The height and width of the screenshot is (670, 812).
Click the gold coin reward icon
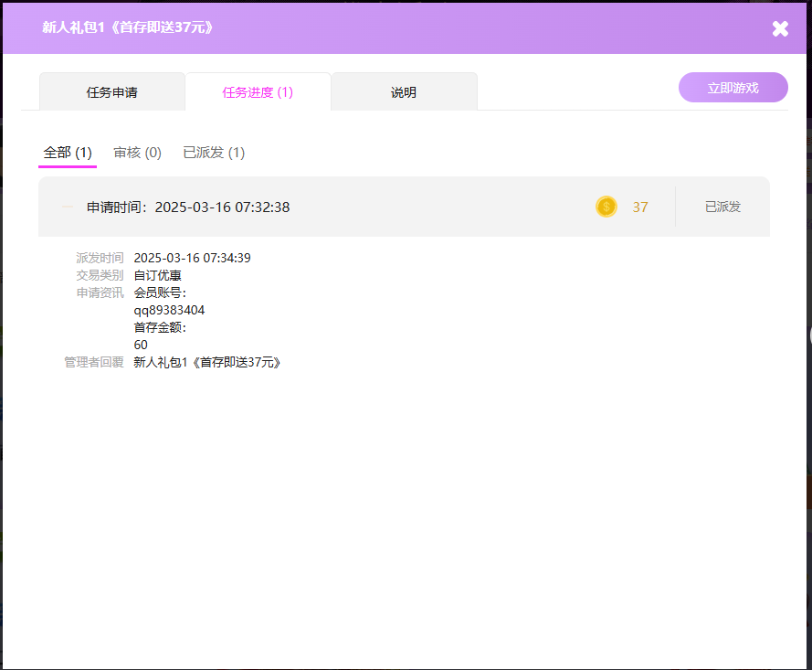point(606,207)
